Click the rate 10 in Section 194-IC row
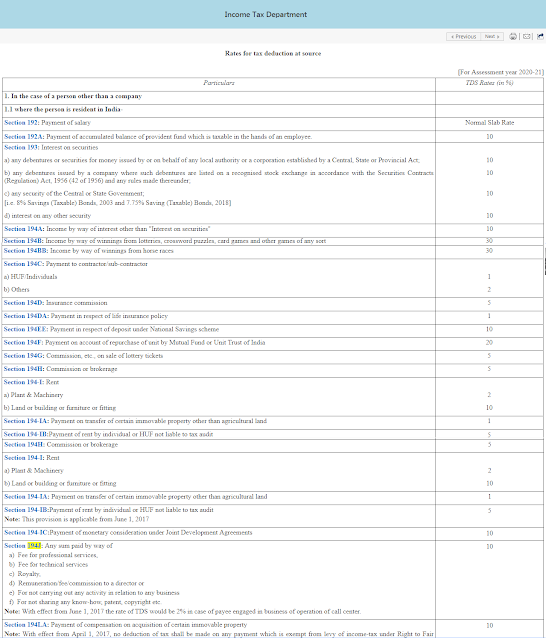The height and width of the screenshot is (640, 546). coord(490,533)
